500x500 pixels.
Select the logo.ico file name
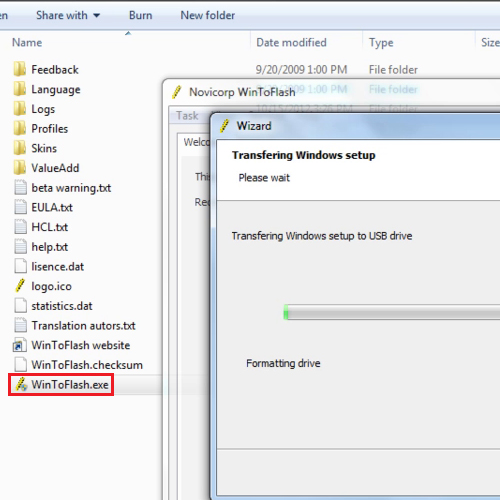(x=51, y=287)
